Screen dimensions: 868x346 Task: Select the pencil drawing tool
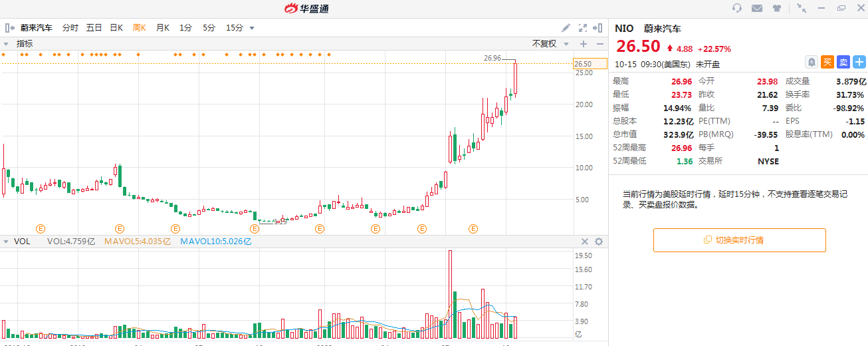coord(566,28)
